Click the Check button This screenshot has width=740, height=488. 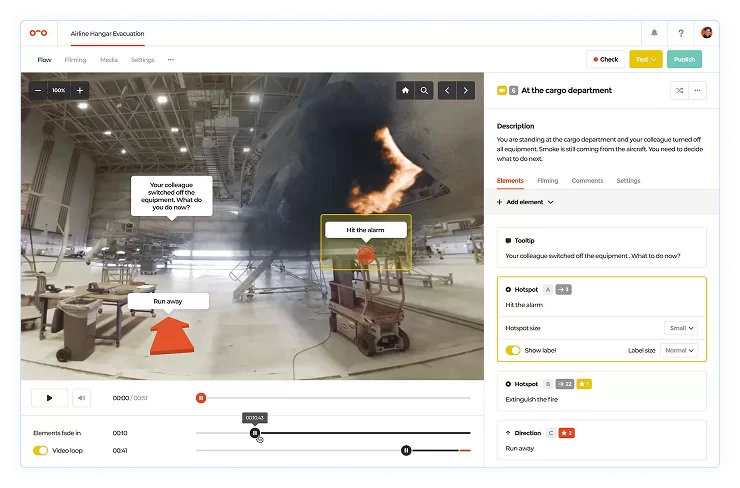604,59
